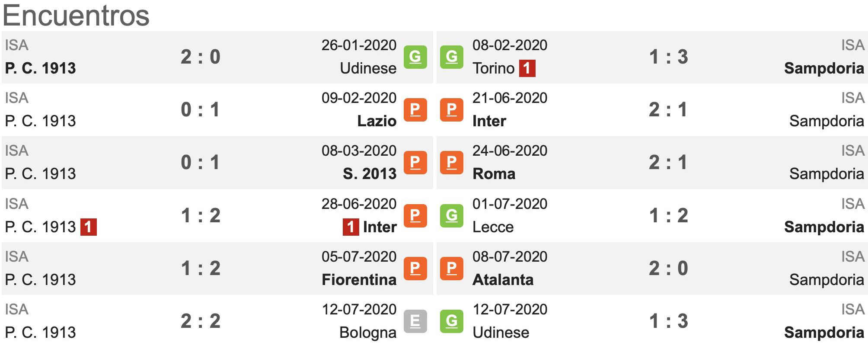868x346 pixels.
Task: Click green G badge next to Lecce
Action: tap(451, 216)
